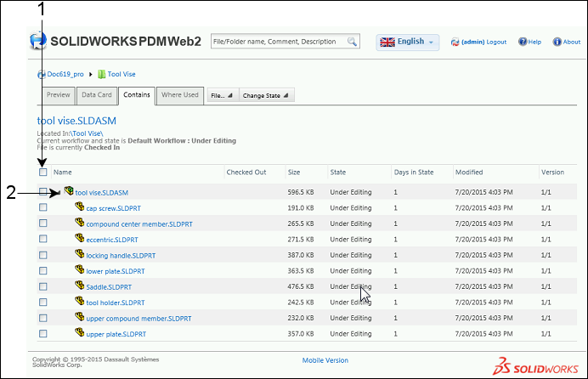588x379 pixels.
Task: Open the Help link
Action: 534,42
